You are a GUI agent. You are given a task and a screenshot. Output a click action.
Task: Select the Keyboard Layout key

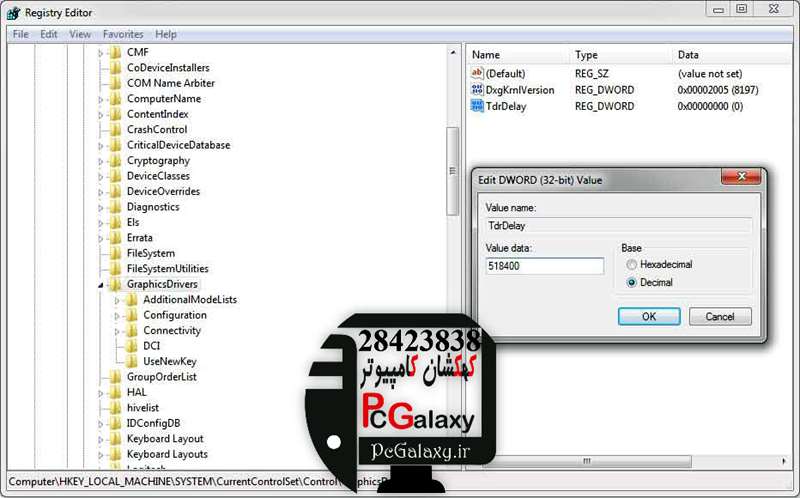coord(165,438)
